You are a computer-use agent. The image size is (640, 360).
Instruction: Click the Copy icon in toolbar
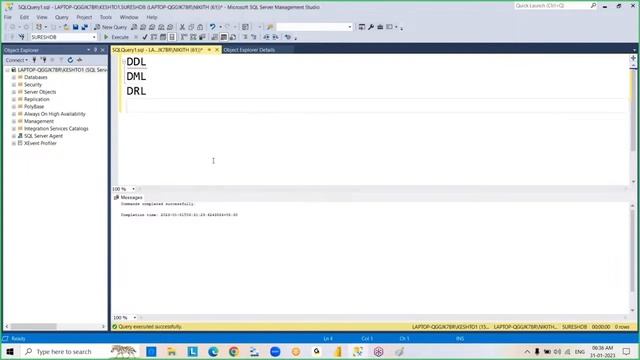[x=191, y=27]
